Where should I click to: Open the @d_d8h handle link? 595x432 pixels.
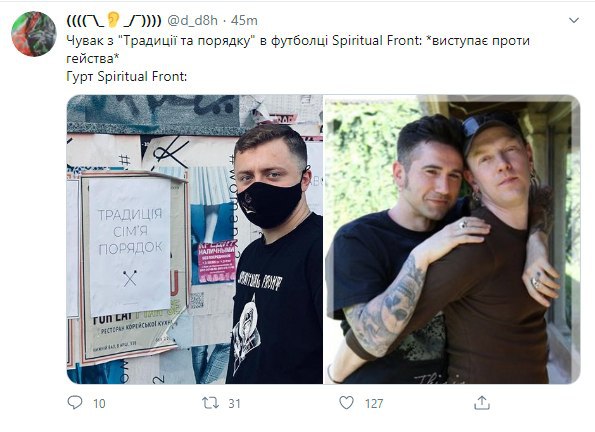192,20
